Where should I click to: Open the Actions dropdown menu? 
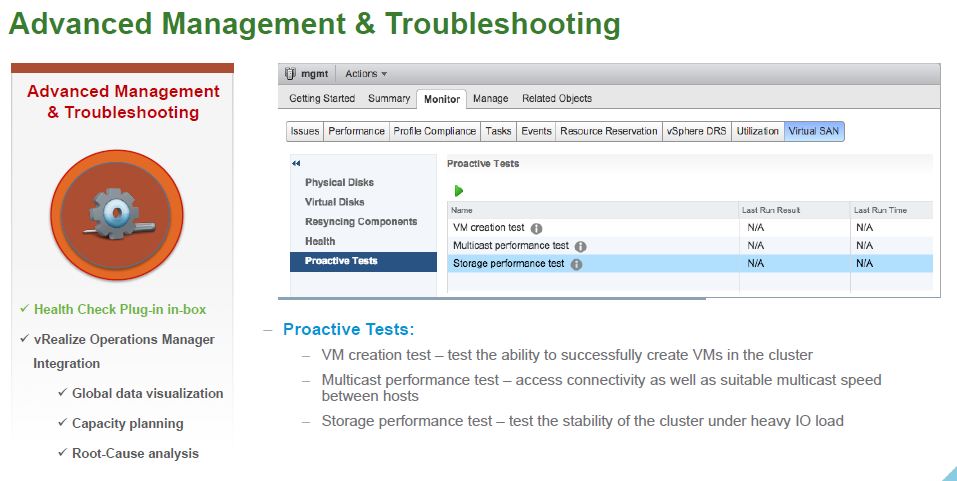[x=366, y=73]
